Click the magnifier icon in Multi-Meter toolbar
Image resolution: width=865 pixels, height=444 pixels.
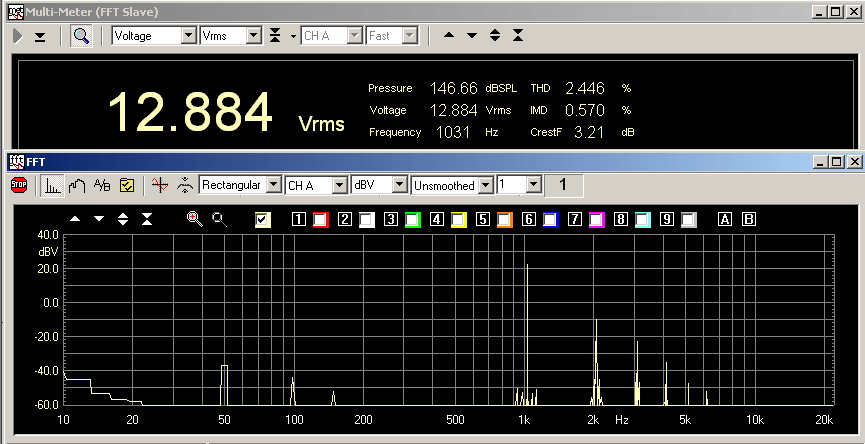pyautogui.click(x=81, y=36)
